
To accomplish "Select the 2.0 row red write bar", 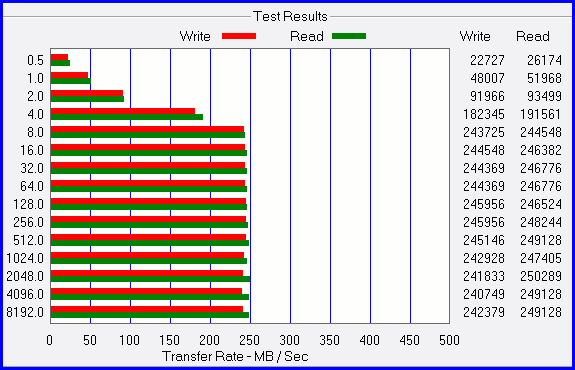I will (87, 93).
